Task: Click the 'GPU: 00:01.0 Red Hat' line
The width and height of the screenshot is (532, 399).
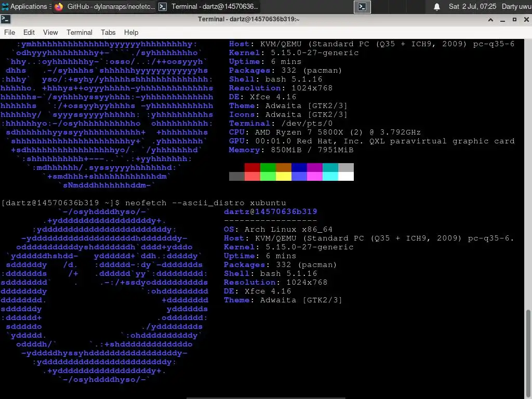Action: [372, 141]
